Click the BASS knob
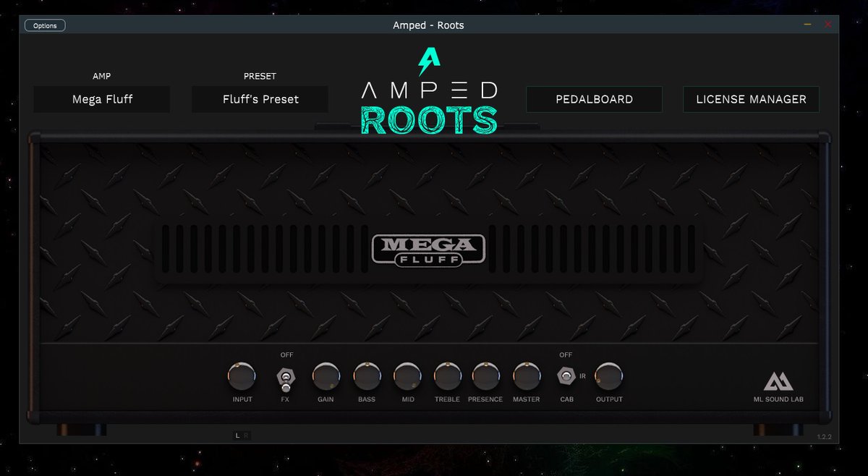 (x=367, y=376)
